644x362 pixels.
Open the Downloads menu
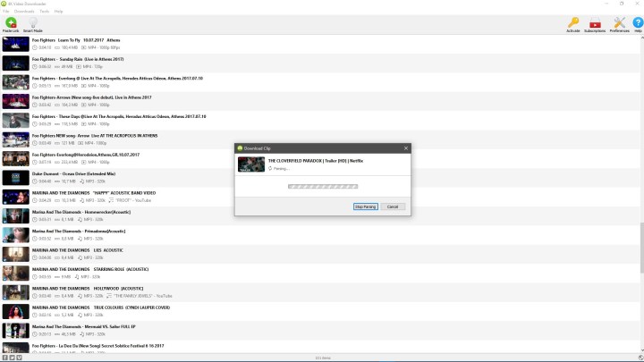tap(23, 12)
